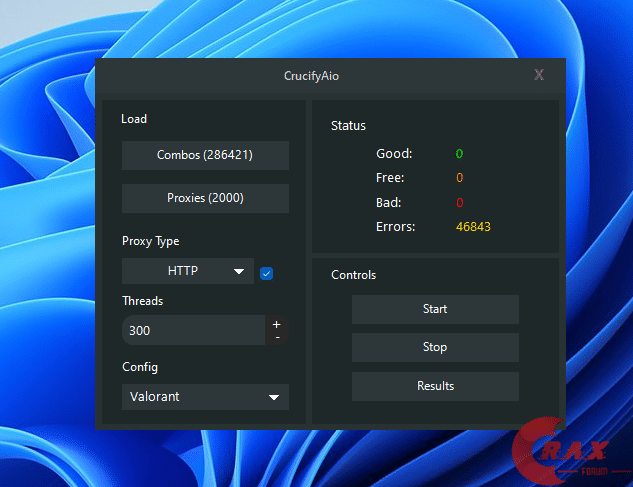
Task: Click the Status section heading
Action: click(x=348, y=126)
